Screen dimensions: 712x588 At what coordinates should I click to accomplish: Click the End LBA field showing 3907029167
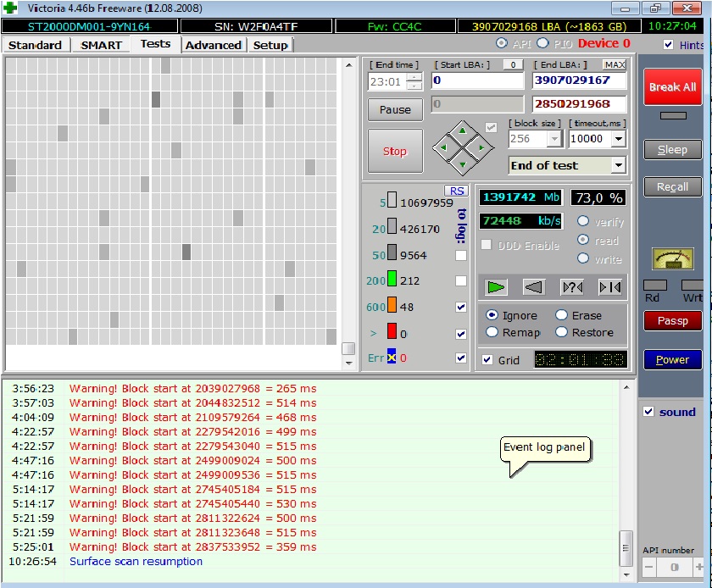579,80
